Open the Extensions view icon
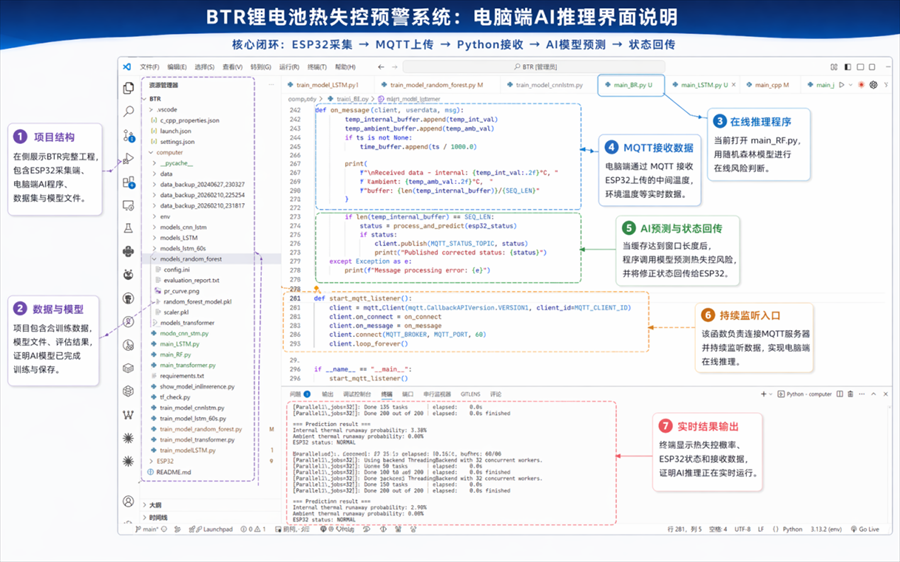This screenshot has width=900, height=562. (129, 183)
